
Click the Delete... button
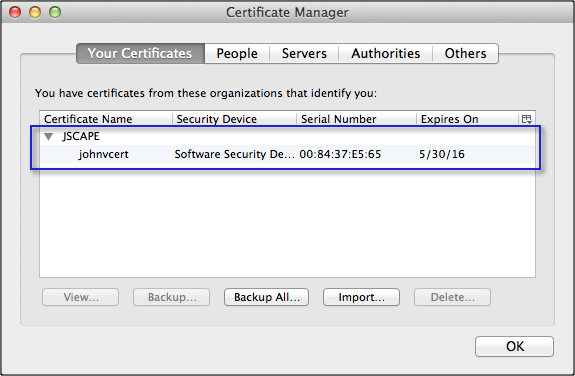pos(453,297)
